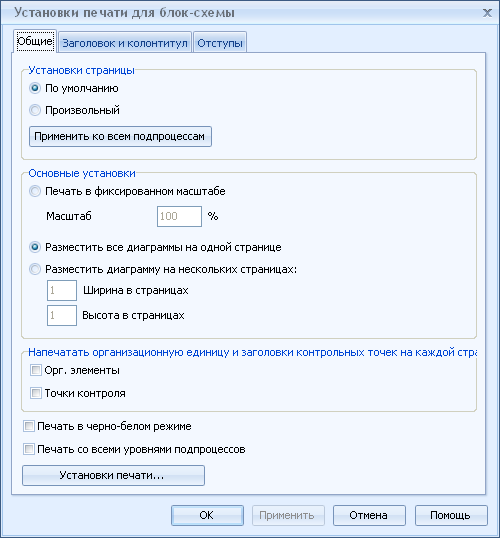Click the Масштаб percentage input field
500x538 pixels.
[179, 216]
